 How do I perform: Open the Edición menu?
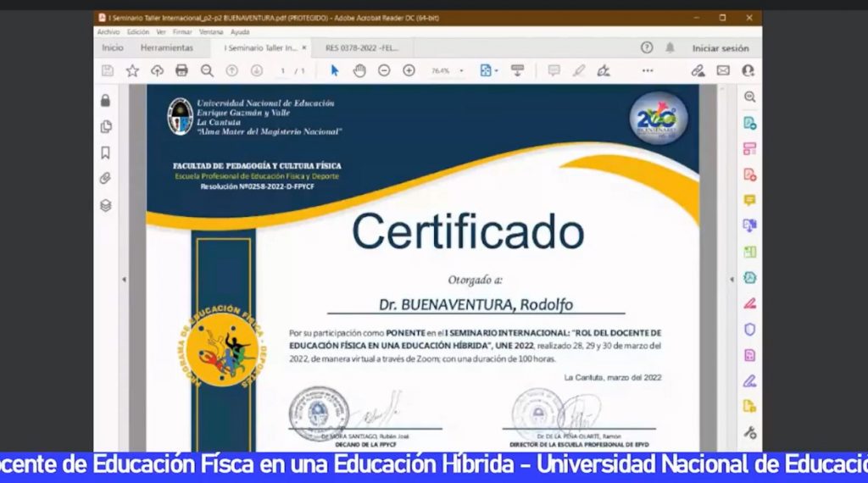tap(138, 32)
